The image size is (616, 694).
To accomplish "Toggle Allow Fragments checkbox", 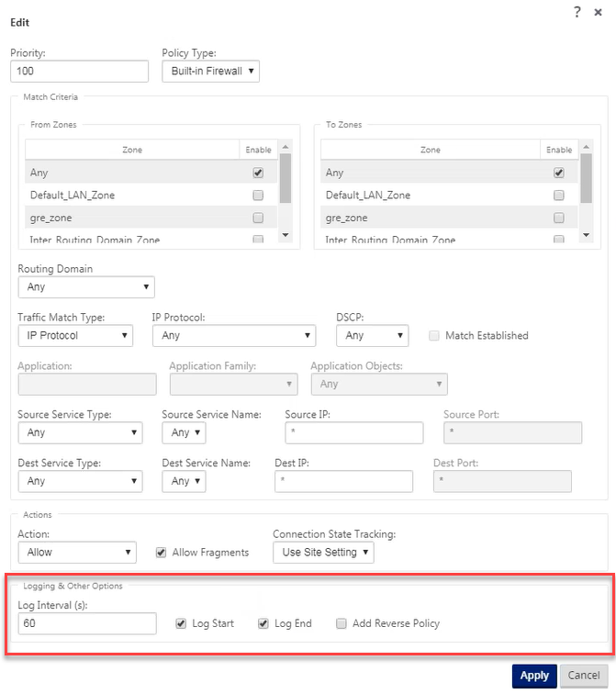I will point(161,553).
